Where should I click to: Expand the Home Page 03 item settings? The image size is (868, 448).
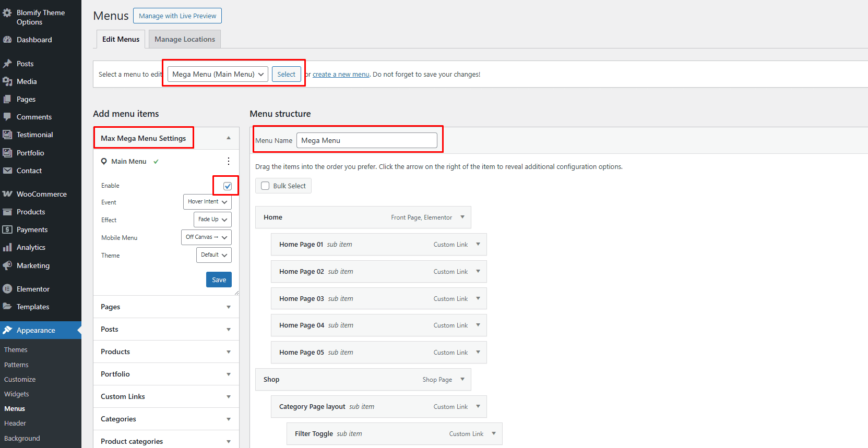478,298
